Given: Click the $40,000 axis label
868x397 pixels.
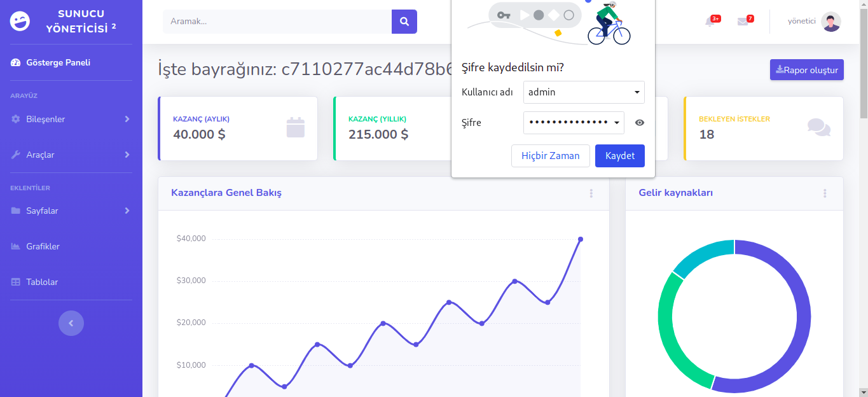Looking at the screenshot, I should (191, 239).
